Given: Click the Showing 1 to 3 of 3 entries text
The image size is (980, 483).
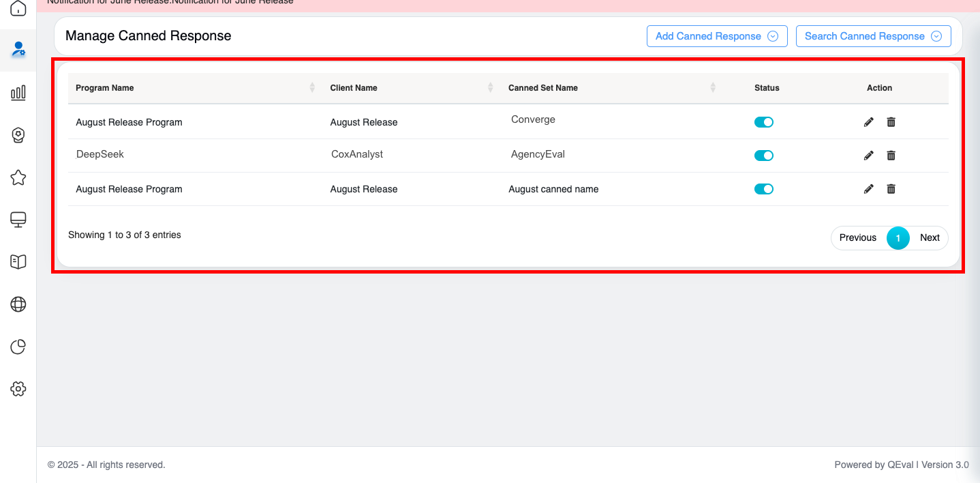Looking at the screenshot, I should pyautogui.click(x=125, y=235).
